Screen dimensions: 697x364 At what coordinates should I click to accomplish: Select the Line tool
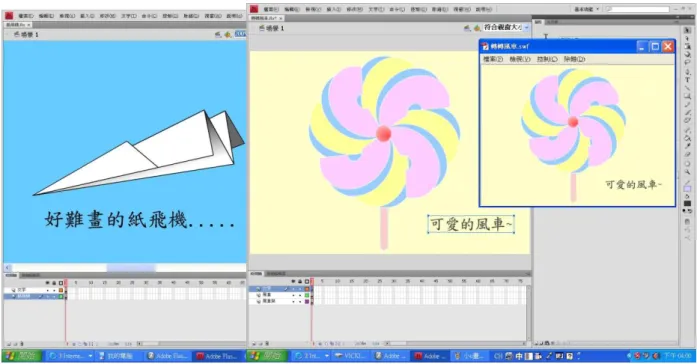687,88
